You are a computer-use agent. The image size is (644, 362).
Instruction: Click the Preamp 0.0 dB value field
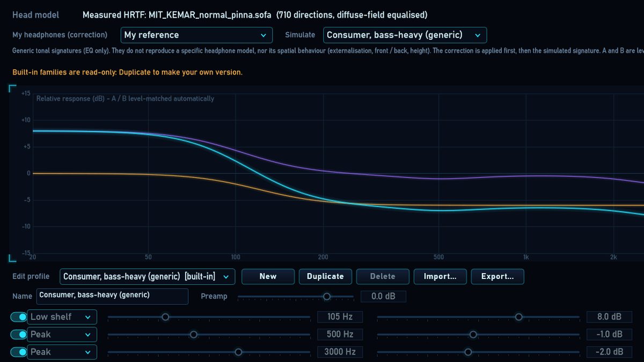383,297
